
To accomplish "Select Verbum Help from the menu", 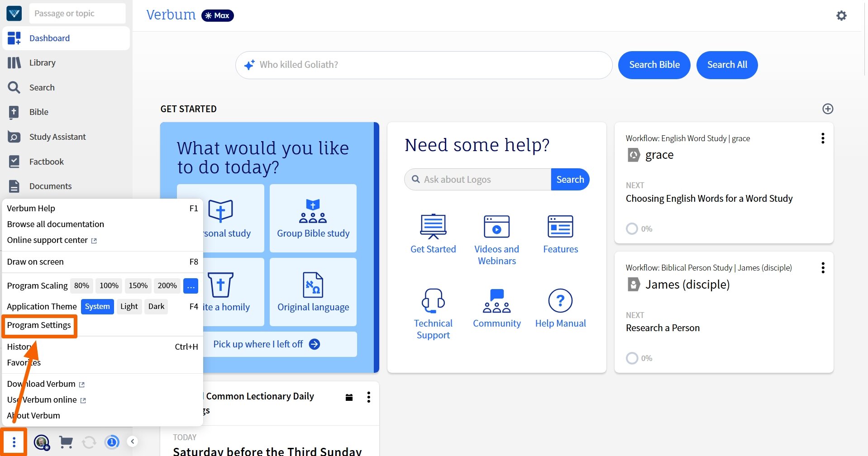I will coord(102,208).
